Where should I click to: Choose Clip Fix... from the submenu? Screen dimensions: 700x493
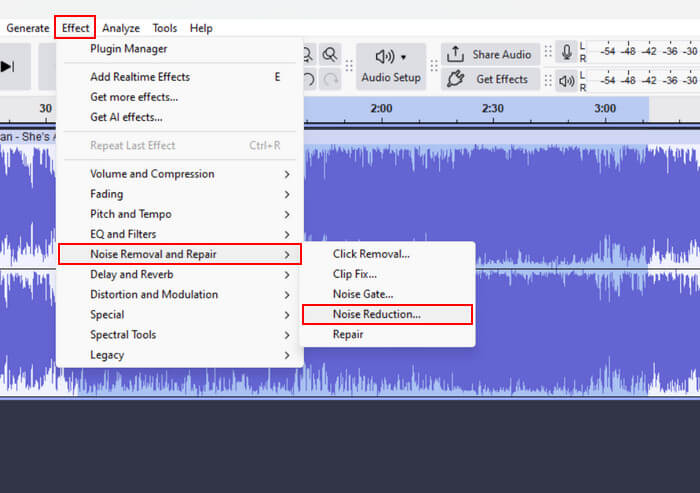click(x=388, y=274)
